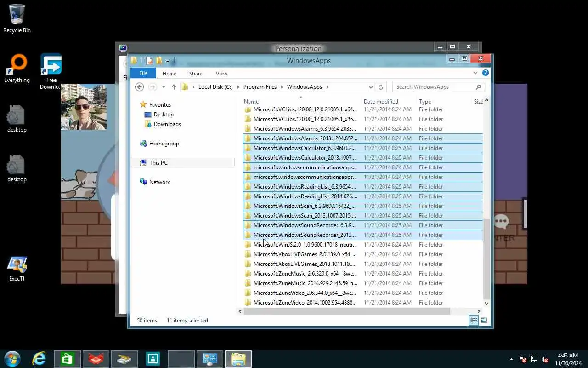The height and width of the screenshot is (368, 588).
Task: Open the File menu tab
Action: tap(143, 73)
